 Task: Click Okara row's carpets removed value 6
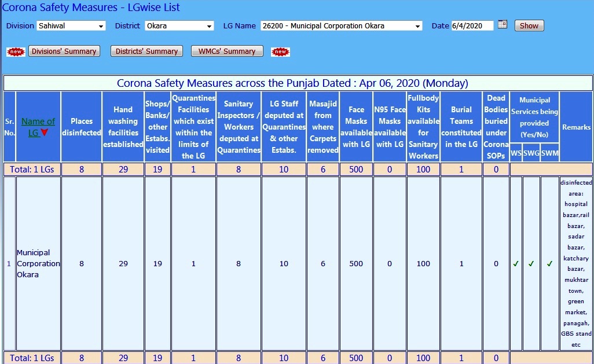(322, 264)
